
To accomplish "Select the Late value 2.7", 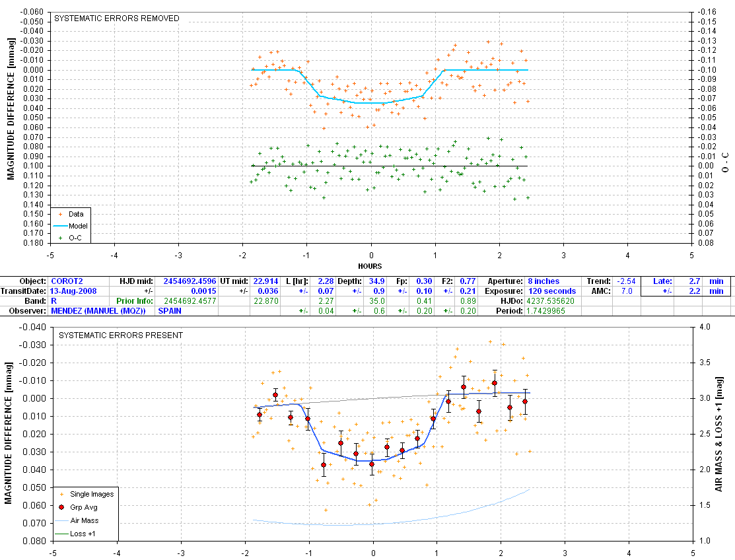I will tap(695, 281).
